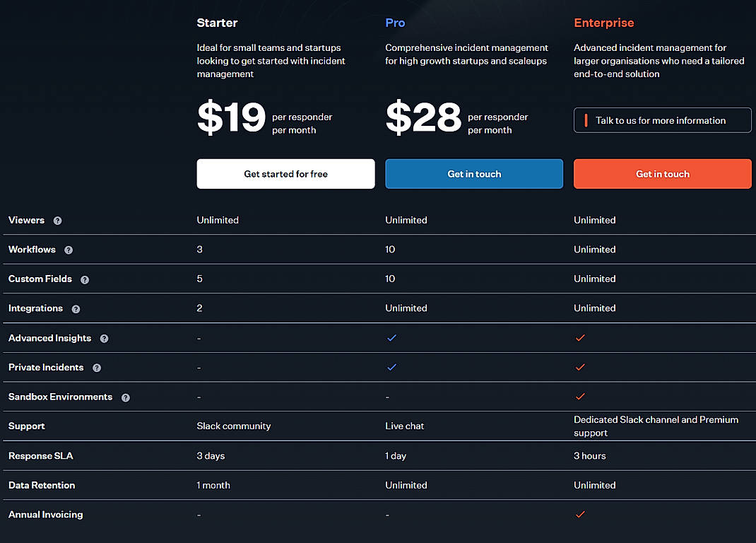Viewport: 756px width, 543px height.
Task: Click the Integrations info icon
Action: [x=76, y=308]
